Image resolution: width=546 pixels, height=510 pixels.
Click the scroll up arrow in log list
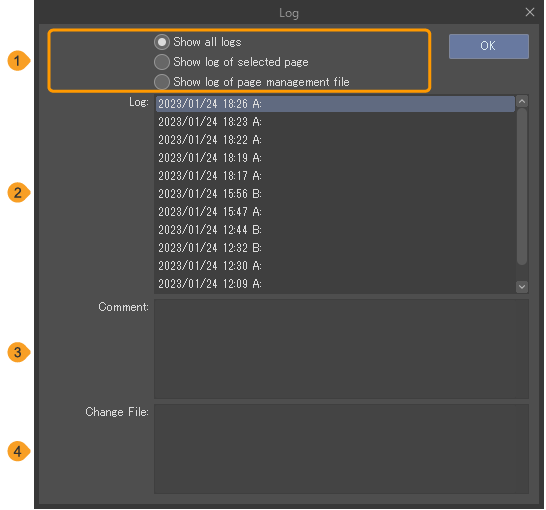coord(522,102)
